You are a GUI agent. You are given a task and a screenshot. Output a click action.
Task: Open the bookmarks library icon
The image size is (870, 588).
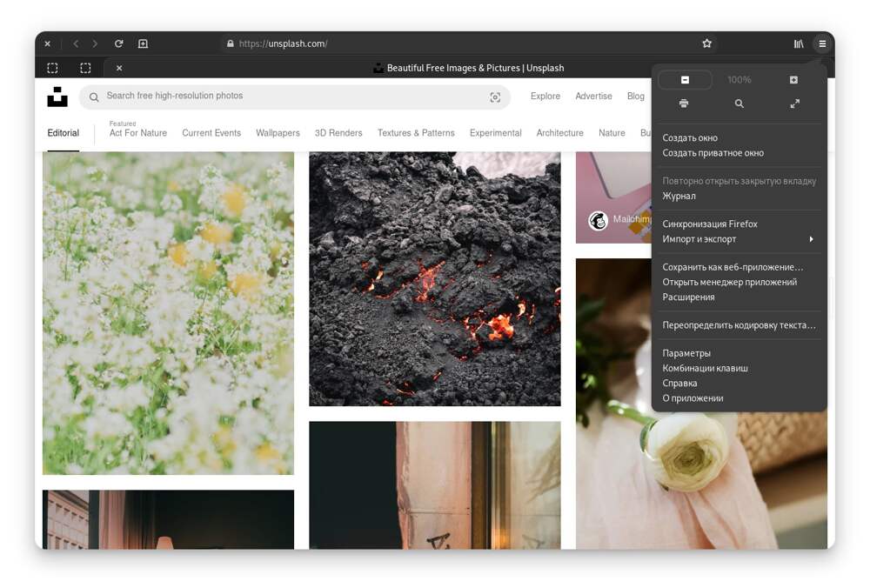pos(799,43)
